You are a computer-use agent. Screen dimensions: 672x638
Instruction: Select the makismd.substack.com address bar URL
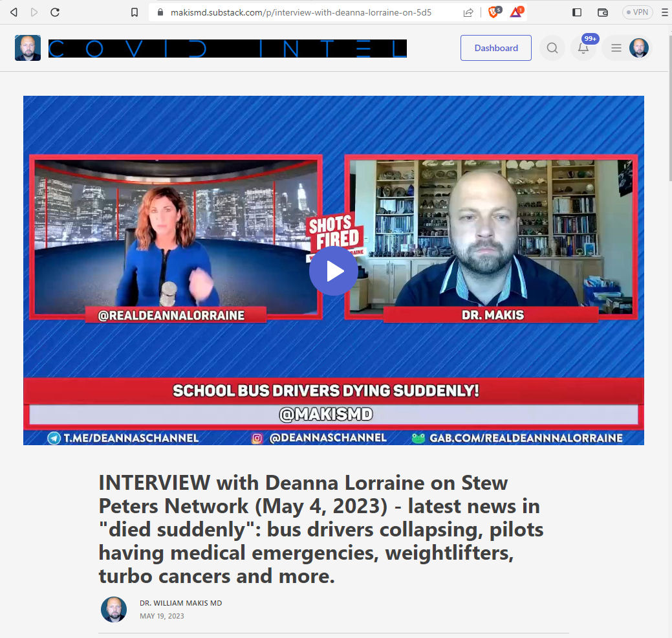click(301, 12)
